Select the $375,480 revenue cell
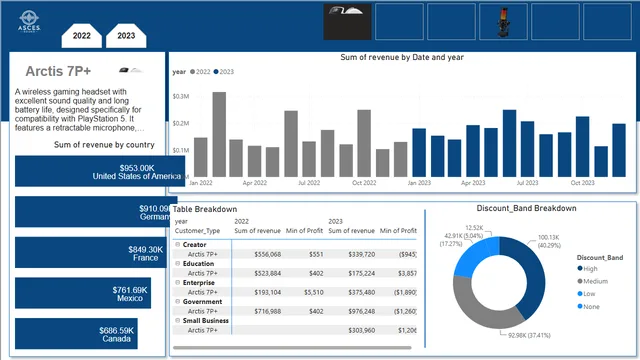The height and width of the screenshot is (360, 640). (361, 292)
